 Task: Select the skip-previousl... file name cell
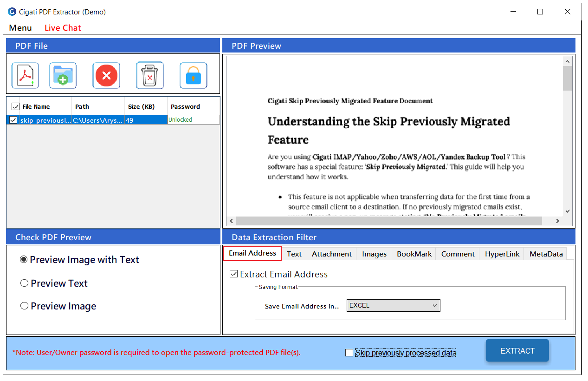pyautogui.click(x=45, y=120)
